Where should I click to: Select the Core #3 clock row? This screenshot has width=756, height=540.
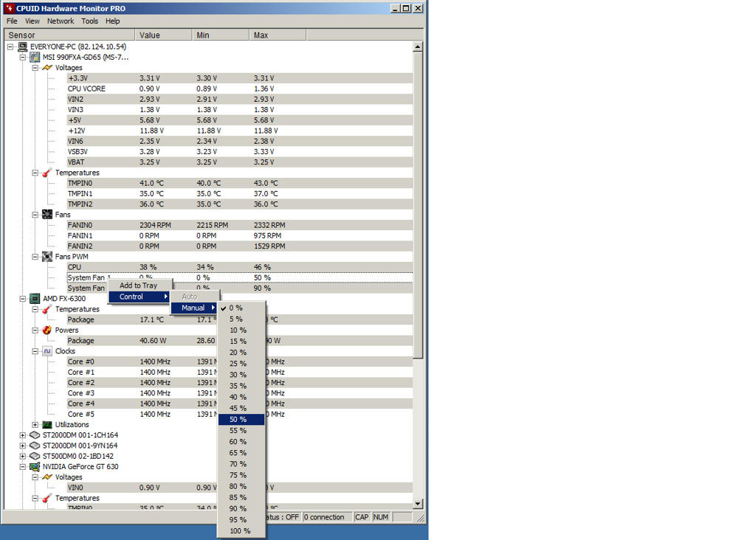tap(240, 393)
